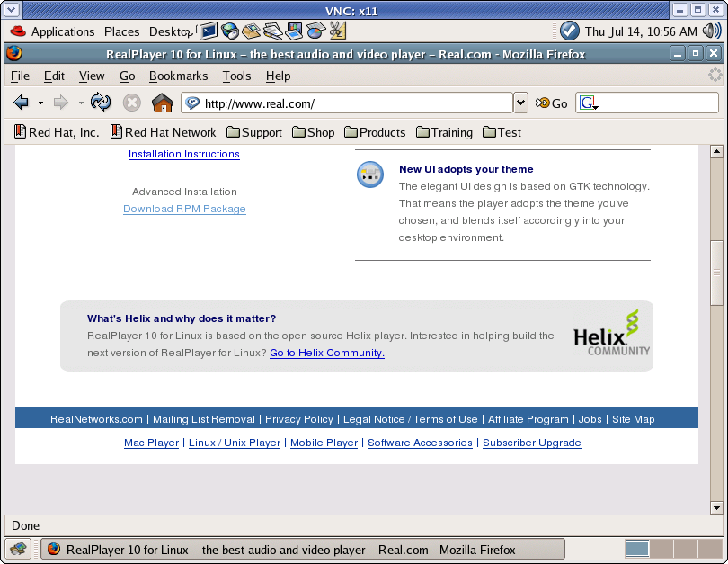Click the blue checkmark update notifier icon
The height and width of the screenshot is (564, 728).
click(569, 31)
